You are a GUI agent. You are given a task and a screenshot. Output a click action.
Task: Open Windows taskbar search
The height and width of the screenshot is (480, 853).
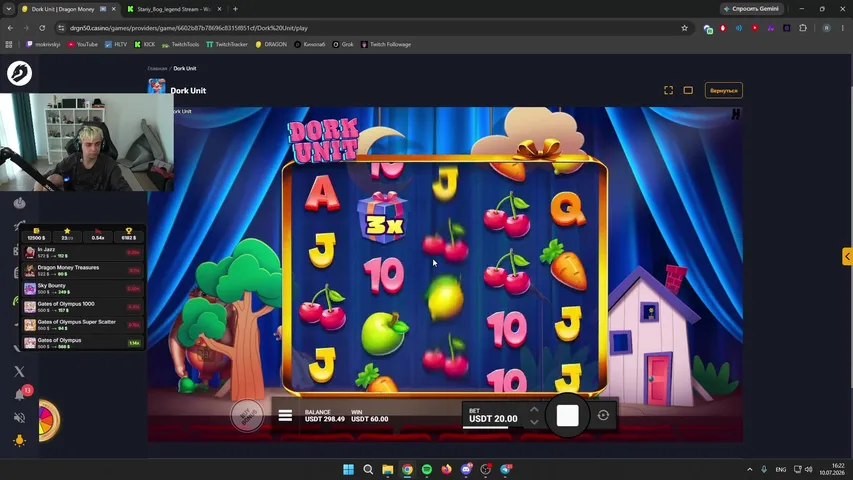pos(368,469)
